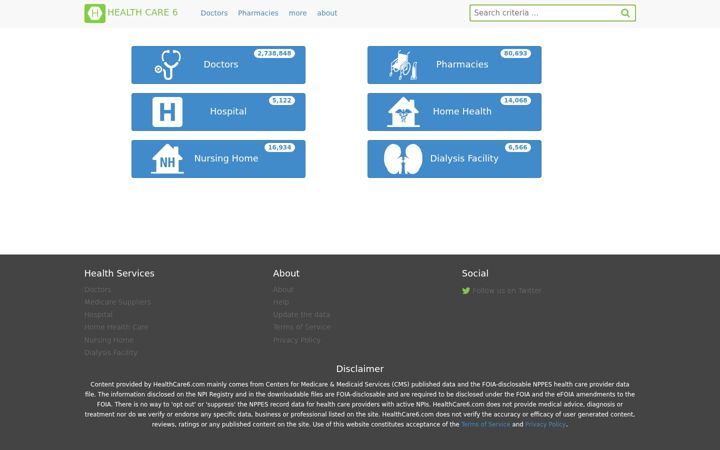The width and height of the screenshot is (720, 450).
Task: Click the 16,934 count badge on Nursing Home
Action: coord(280,147)
